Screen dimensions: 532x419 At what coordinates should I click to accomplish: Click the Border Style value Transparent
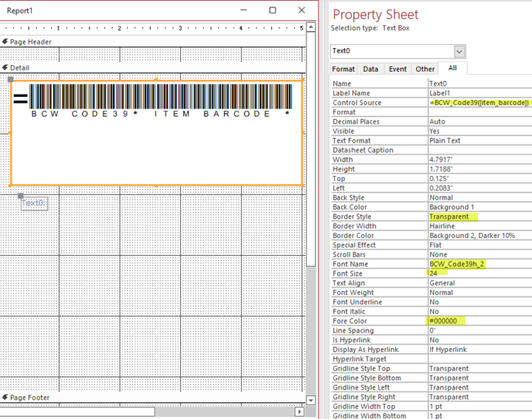480,217
